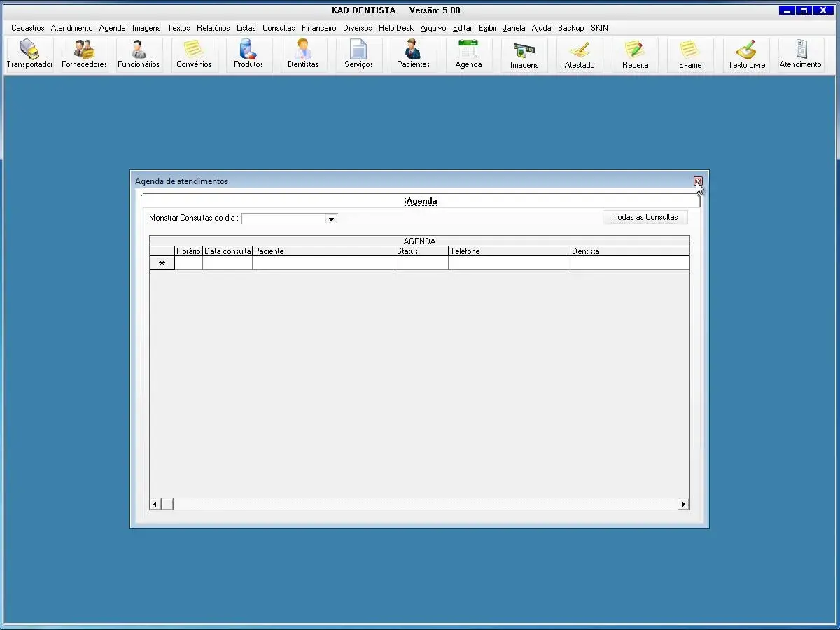Click the Todas as Consultas button
Image resolution: width=840 pixels, height=630 pixels.
[x=645, y=217]
